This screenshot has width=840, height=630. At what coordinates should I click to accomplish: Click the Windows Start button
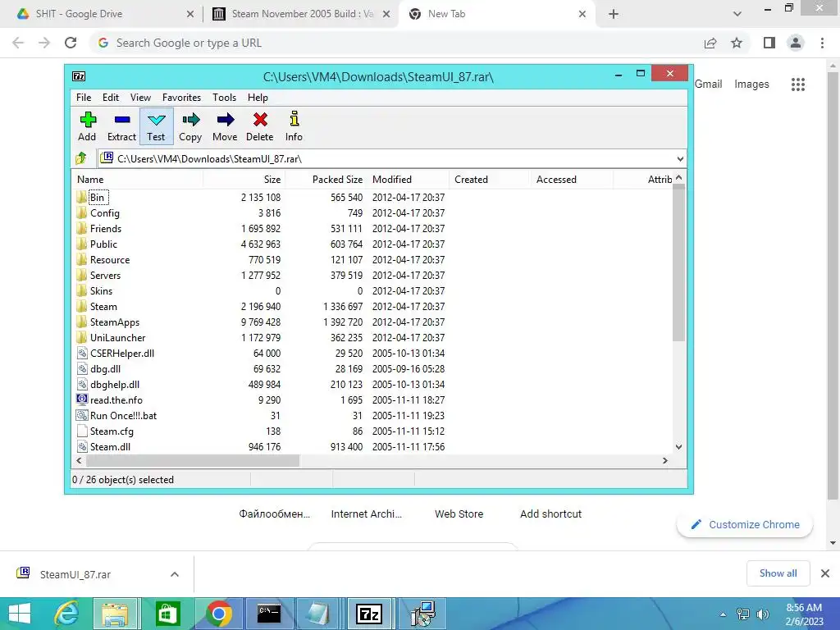(x=20, y=614)
